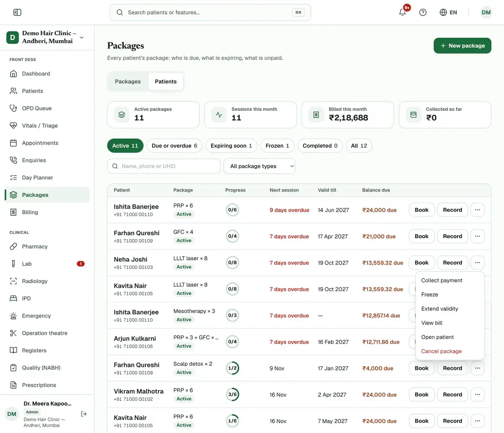Choose Cancel package from menu
The height and width of the screenshot is (433, 504).
[x=450, y=351]
